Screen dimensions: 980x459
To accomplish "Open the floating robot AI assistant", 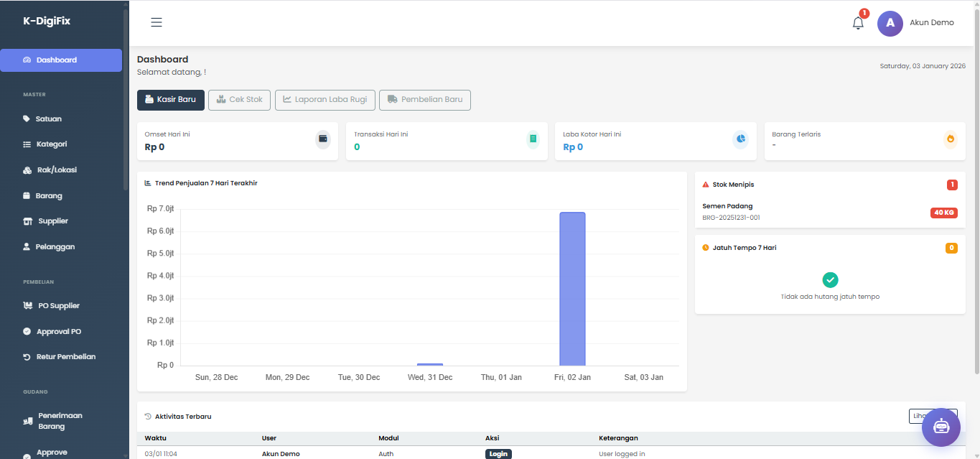I will (941, 427).
